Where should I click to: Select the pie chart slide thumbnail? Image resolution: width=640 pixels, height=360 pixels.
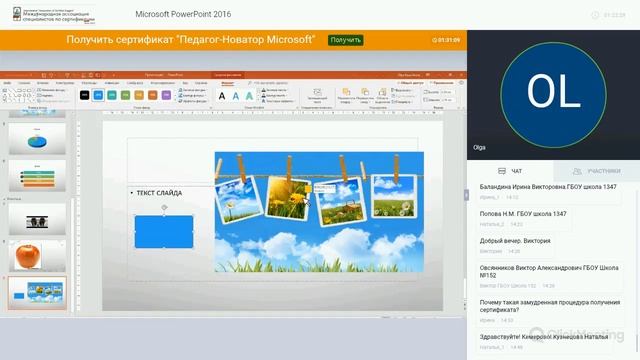(x=37, y=139)
